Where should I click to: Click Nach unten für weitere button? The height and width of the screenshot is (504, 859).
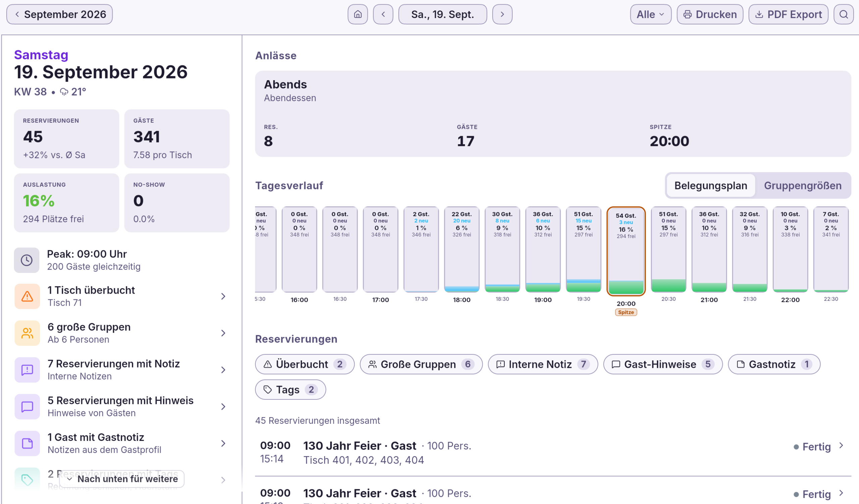coord(122,479)
